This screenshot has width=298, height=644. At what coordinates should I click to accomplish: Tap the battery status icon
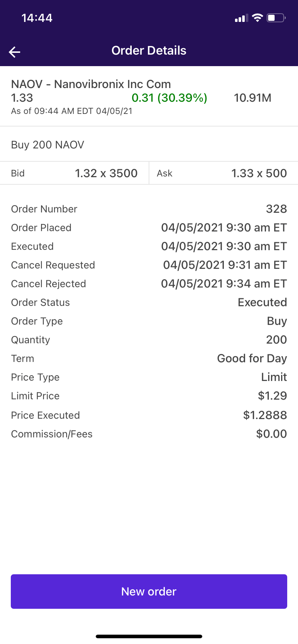[x=276, y=18]
